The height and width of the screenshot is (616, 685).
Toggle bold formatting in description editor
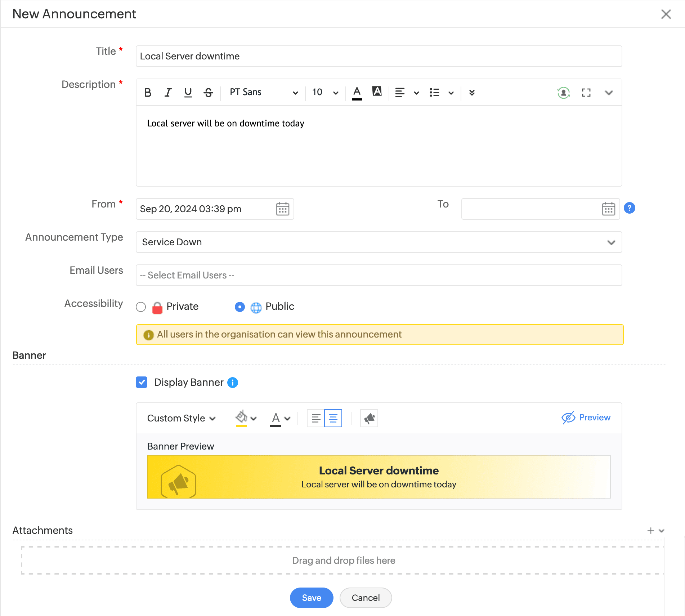click(x=148, y=93)
